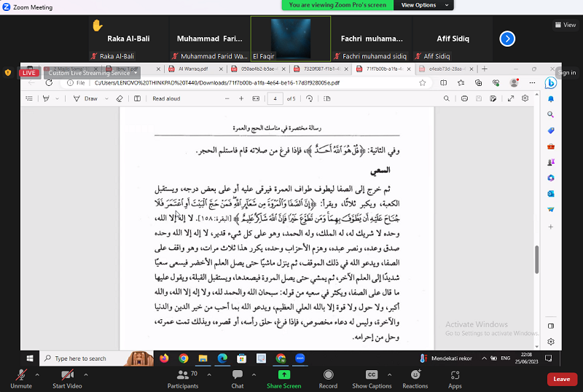
Task: Open View Options dropdown
Action: [423, 5]
